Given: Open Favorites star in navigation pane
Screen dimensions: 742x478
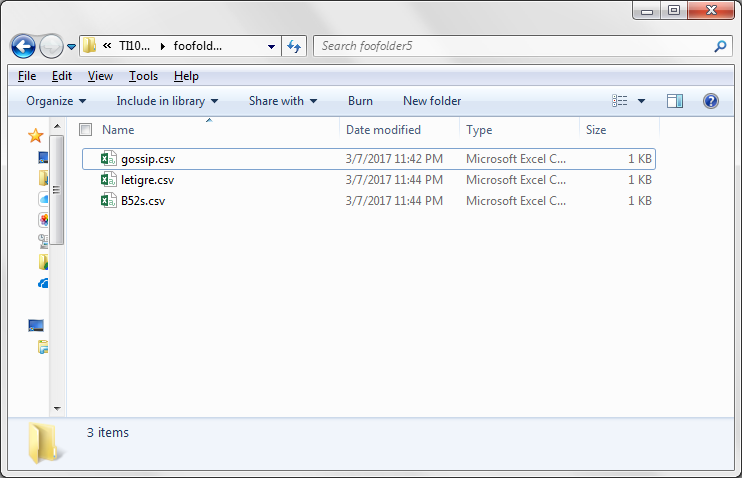Looking at the screenshot, I should (35, 135).
